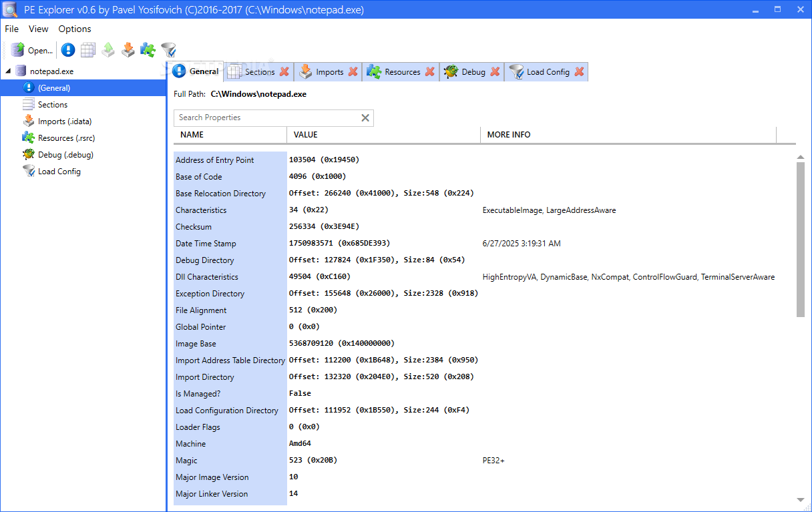This screenshot has height=512, width=812.
Task: Expand the View menu
Action: [x=38, y=29]
